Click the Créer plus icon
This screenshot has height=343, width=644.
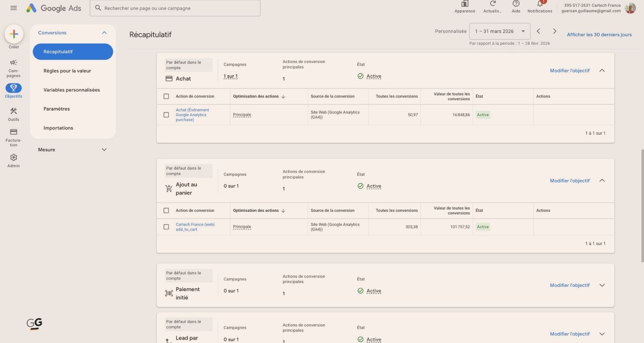click(x=13, y=33)
